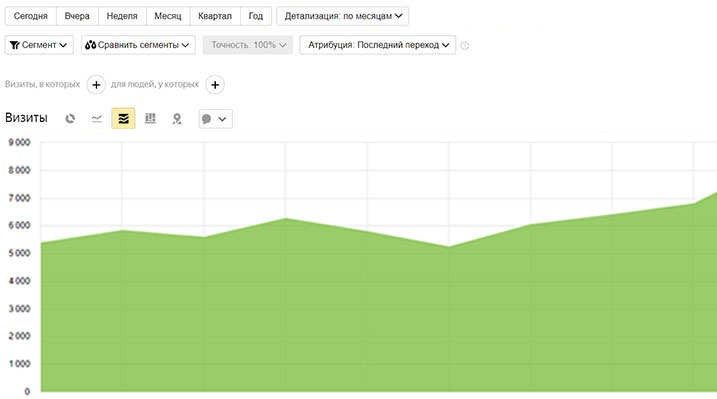This screenshot has width=717, height=399.
Task: Choose the Неделя period
Action: point(122,16)
